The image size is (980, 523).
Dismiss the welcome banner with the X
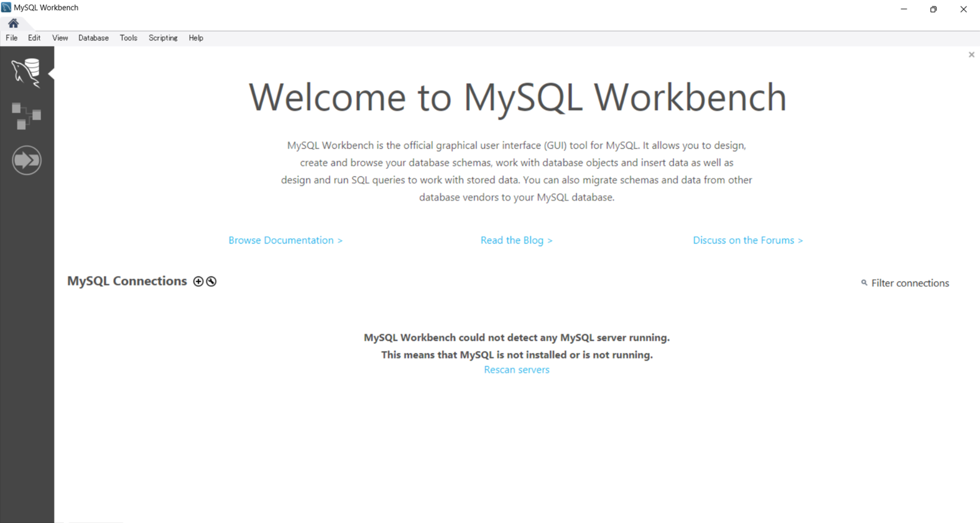(971, 54)
